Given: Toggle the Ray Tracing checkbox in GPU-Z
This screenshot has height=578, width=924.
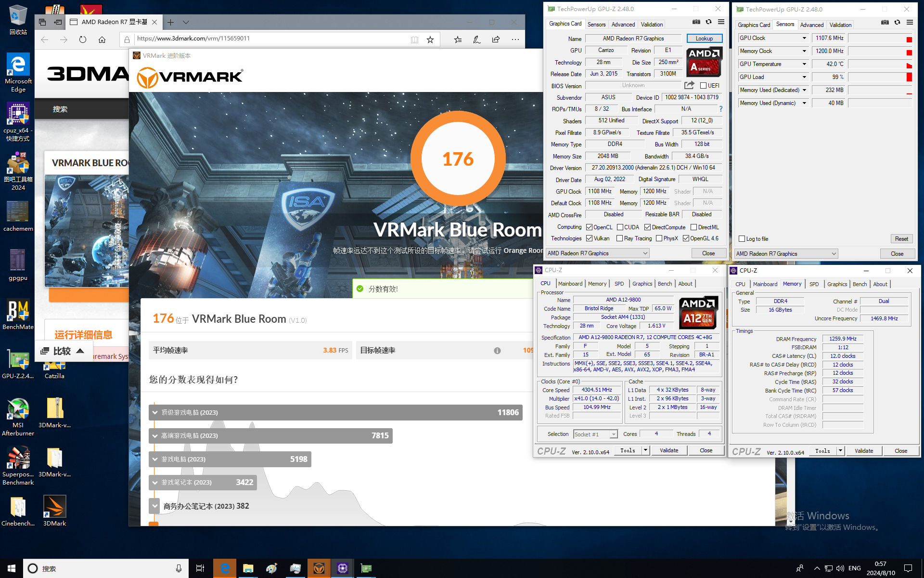Looking at the screenshot, I should click(x=619, y=238).
